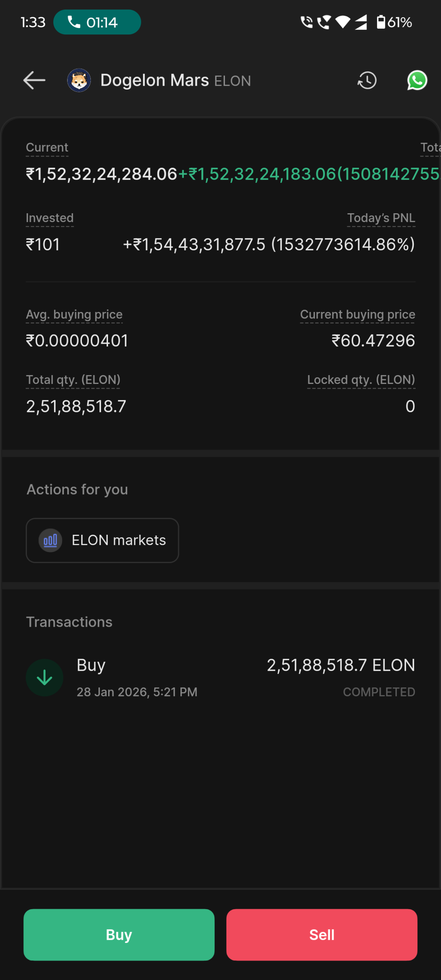Image resolution: width=441 pixels, height=980 pixels.
Task: Tap the back arrow icon
Action: pyautogui.click(x=34, y=80)
